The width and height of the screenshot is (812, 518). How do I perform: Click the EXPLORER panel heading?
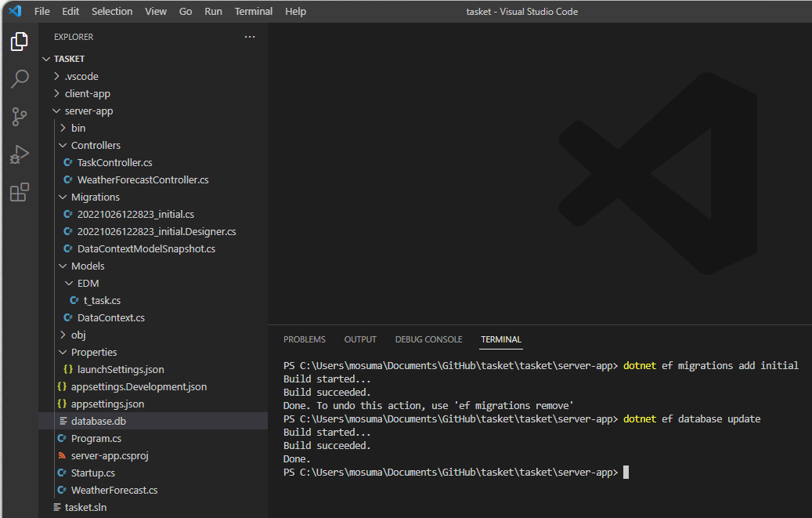coord(74,37)
